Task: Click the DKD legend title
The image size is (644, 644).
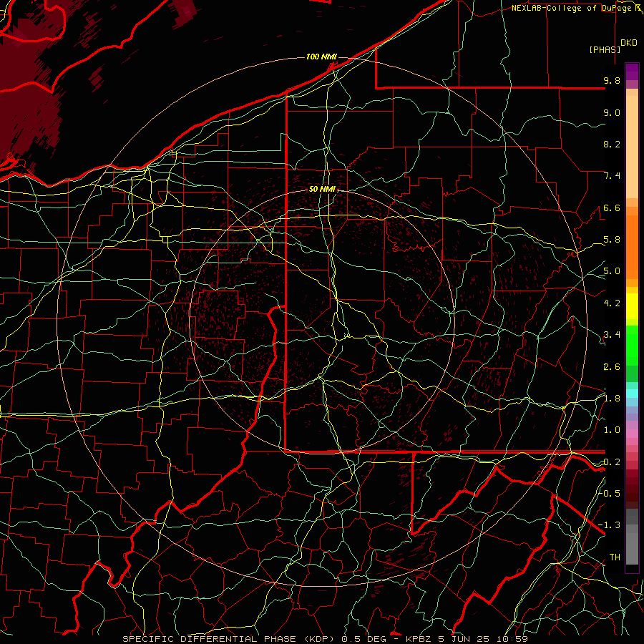Action: (629, 43)
